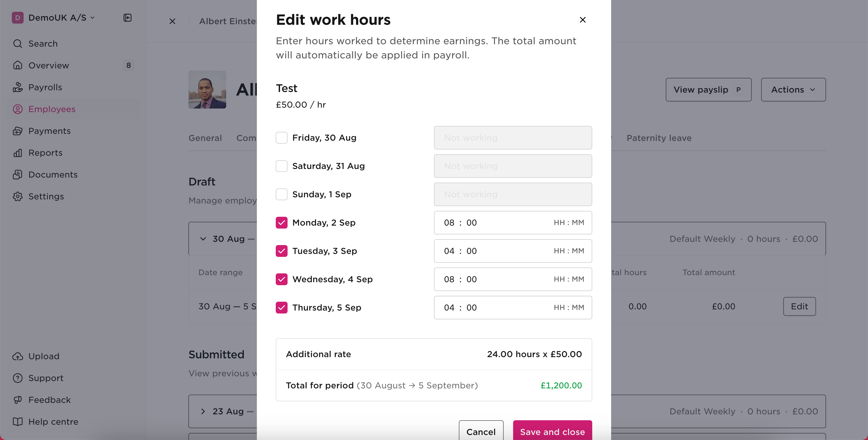Disable Monday, 2 Sep work hours

tap(281, 223)
